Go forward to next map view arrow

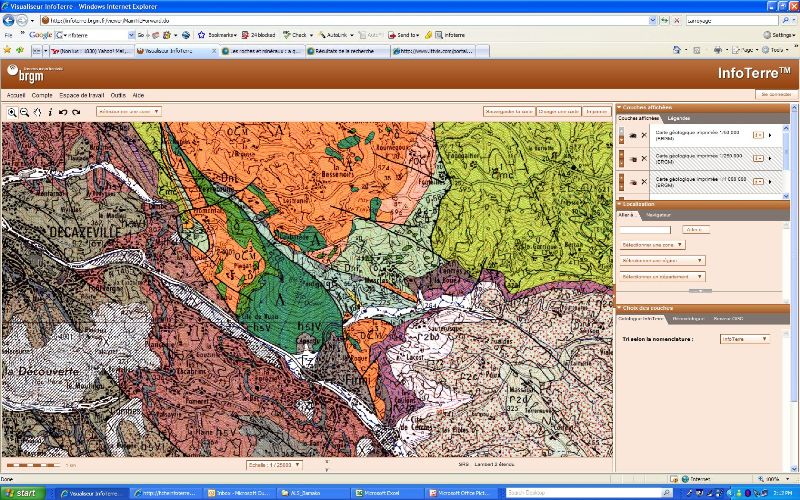tap(75, 112)
